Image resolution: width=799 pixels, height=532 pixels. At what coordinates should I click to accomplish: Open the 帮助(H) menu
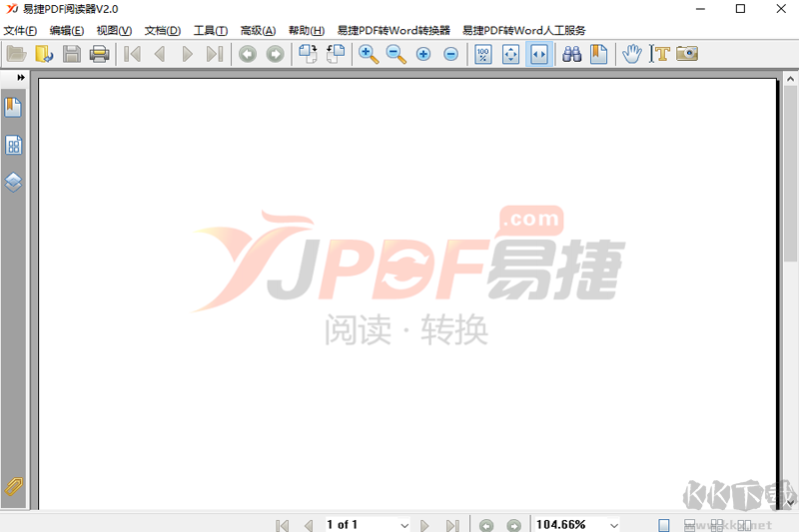pyautogui.click(x=307, y=31)
